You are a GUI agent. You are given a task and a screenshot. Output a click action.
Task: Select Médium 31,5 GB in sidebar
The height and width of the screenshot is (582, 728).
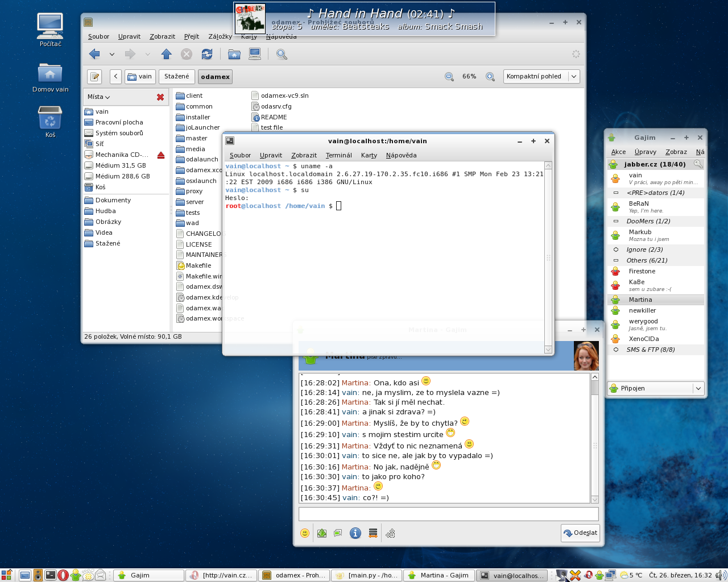[x=121, y=165]
